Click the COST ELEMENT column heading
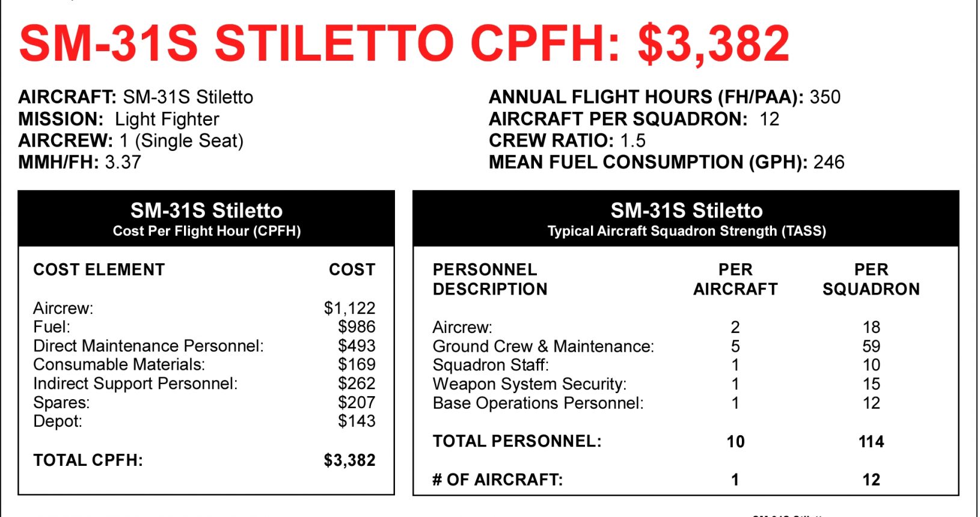The image size is (980, 517). coord(99,270)
